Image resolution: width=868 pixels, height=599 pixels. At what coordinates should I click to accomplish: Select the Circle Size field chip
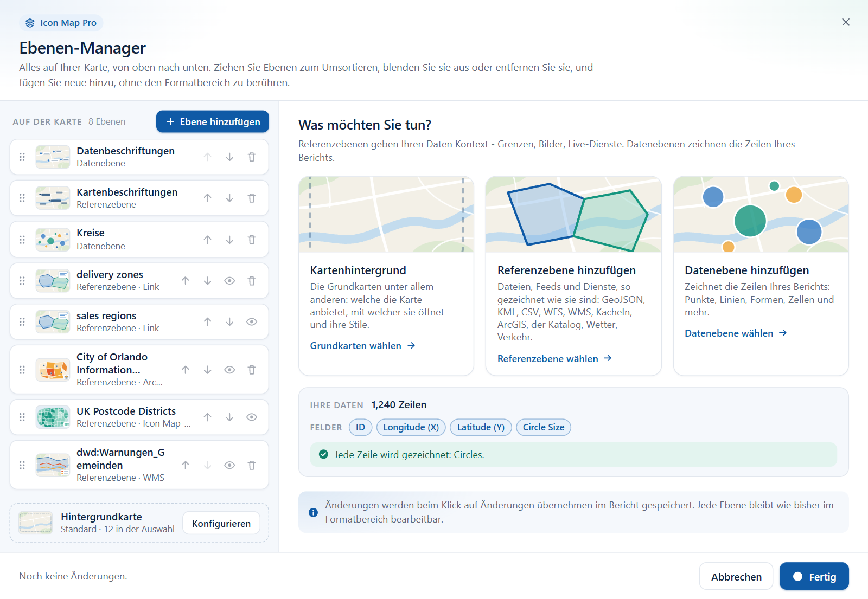[x=544, y=428]
